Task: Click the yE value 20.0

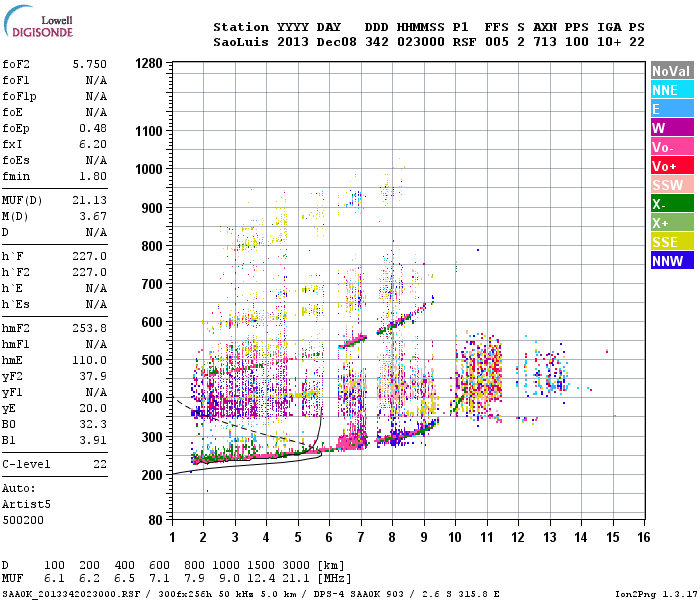Action: pos(93,408)
